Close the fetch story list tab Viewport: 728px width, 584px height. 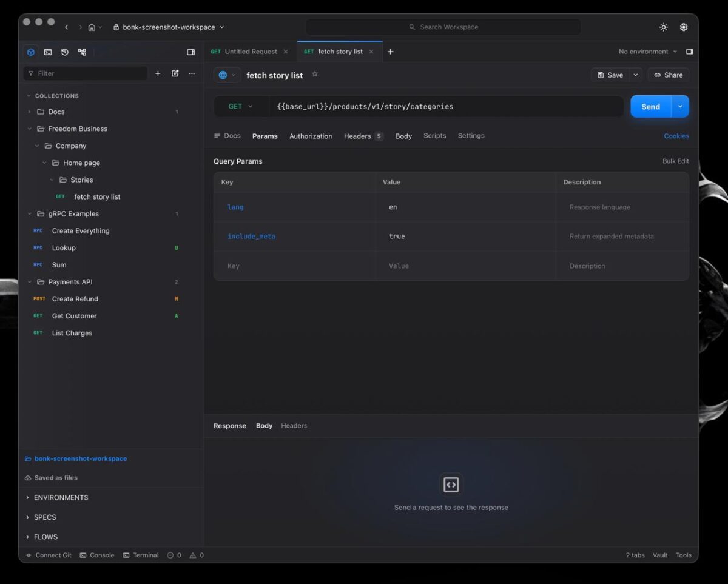tap(371, 52)
